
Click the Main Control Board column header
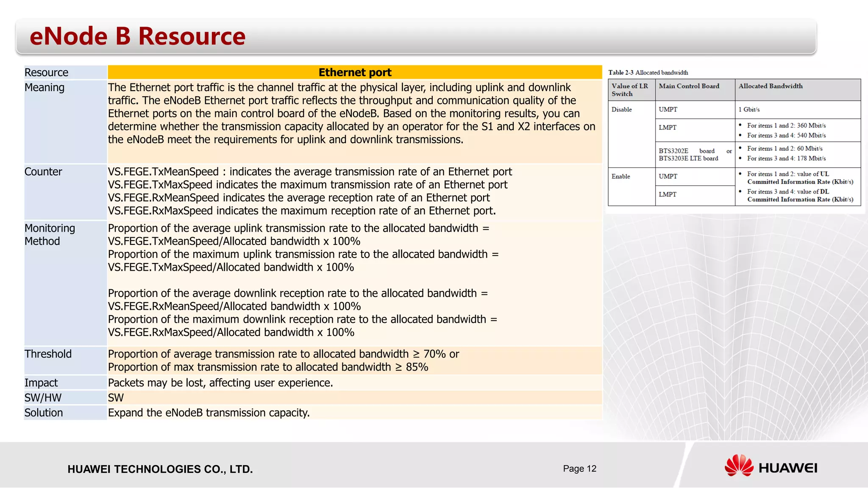tap(689, 86)
